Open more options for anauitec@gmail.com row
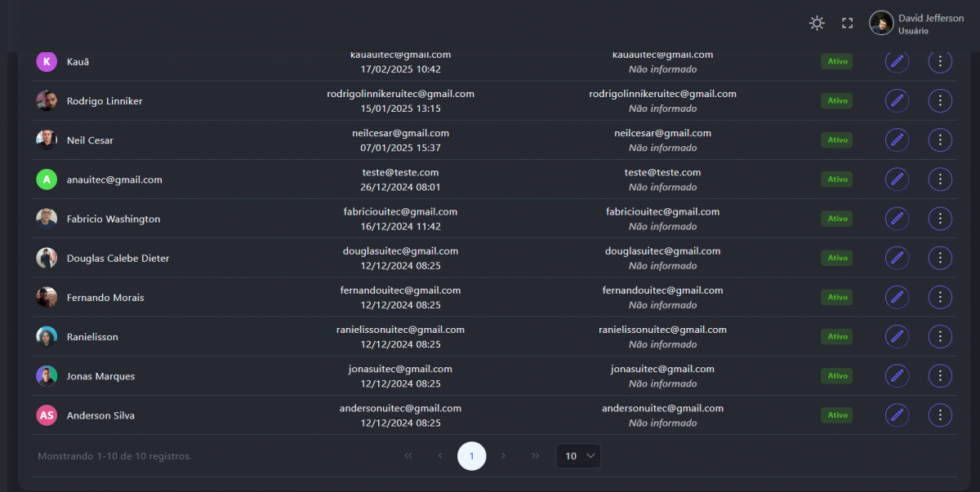 pyautogui.click(x=940, y=179)
